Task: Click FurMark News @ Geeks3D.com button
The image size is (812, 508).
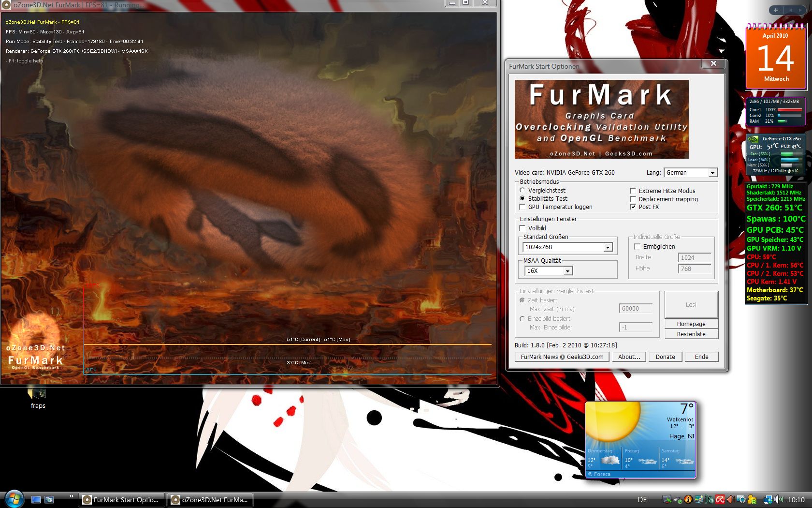Action: click(x=562, y=357)
